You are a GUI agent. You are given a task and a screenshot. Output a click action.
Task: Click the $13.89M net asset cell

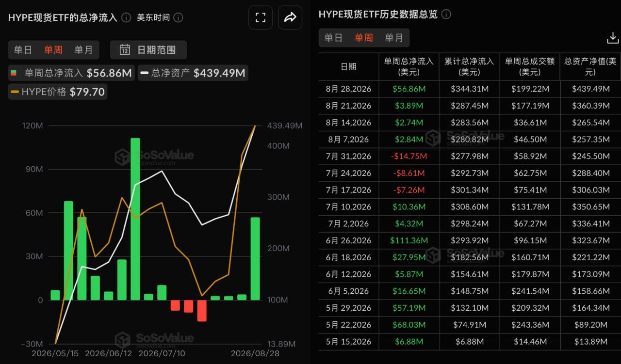[x=590, y=342]
